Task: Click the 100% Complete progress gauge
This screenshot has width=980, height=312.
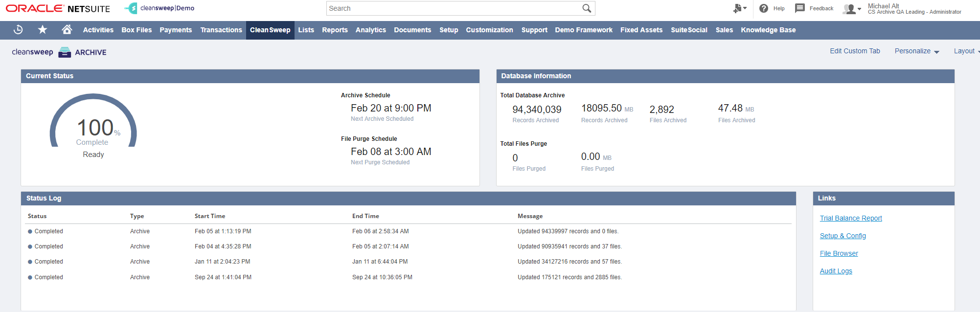Action: click(93, 120)
